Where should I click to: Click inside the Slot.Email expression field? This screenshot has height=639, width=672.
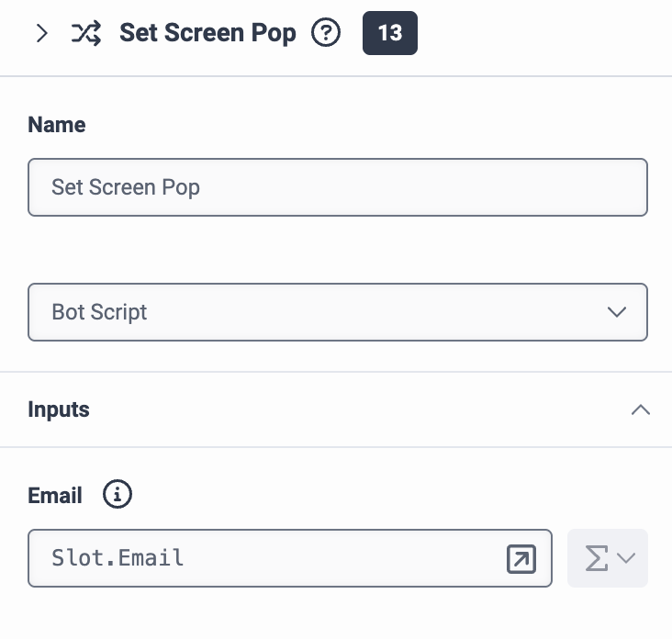pos(290,558)
